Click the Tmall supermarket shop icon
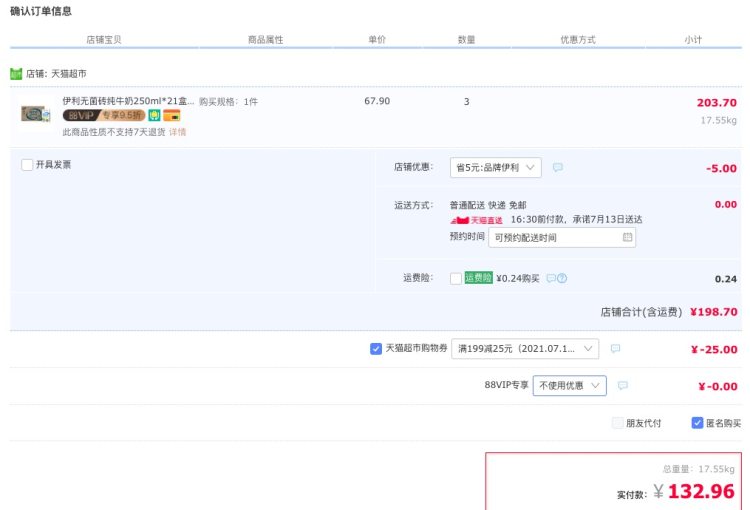Viewport: 750px width, 510px height. 16,74
